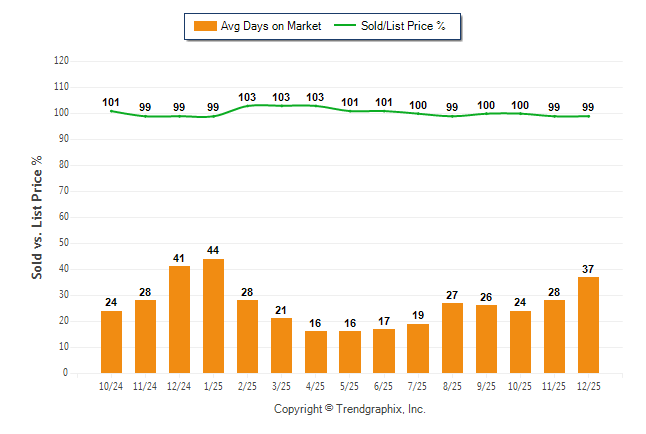Click the green line point above 12/25
This screenshot has width=646, height=434.
588,116
